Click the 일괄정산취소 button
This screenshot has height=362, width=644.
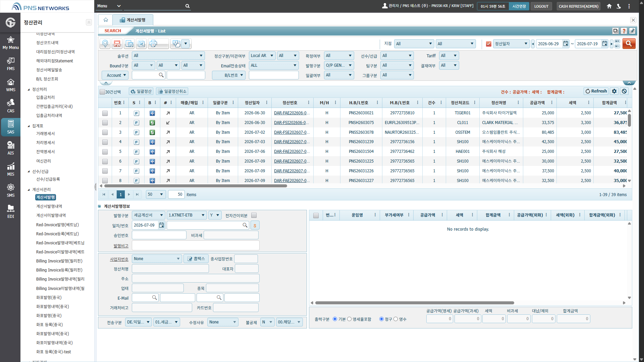click(172, 92)
